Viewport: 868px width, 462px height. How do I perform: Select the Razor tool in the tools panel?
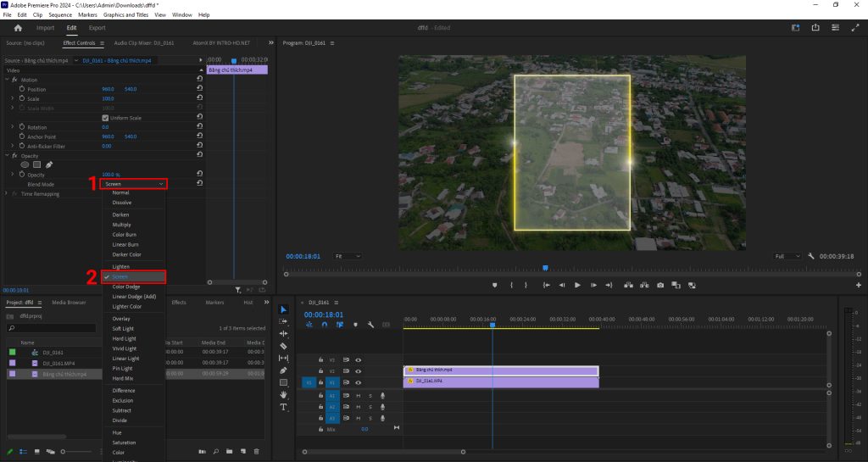tap(283, 346)
